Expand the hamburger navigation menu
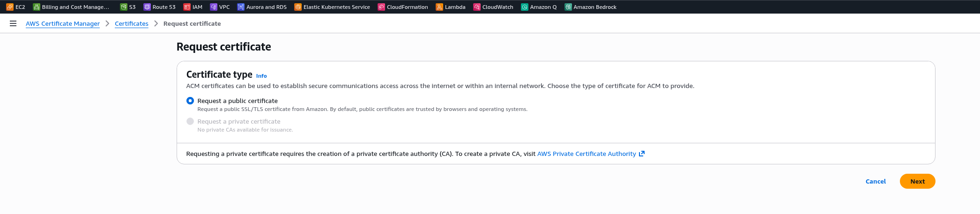The image size is (980, 214). pos(13,23)
